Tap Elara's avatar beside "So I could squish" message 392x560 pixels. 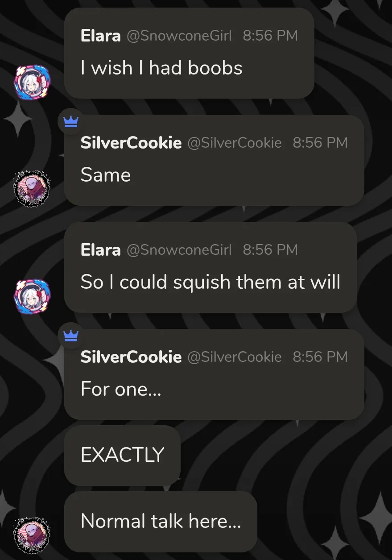coord(32,296)
